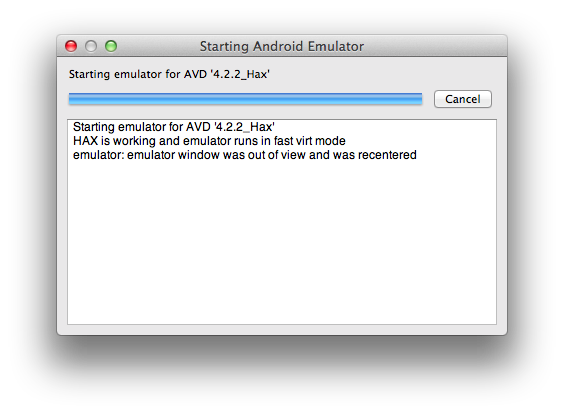This screenshot has width=564, height=414.
Task: Click the Cancel button
Action: (463, 99)
